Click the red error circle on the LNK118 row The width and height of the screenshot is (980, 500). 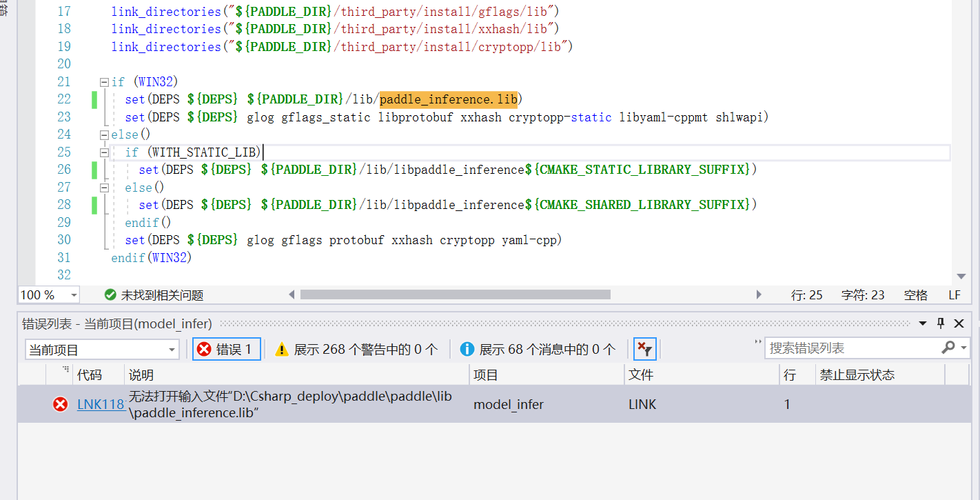click(60, 404)
